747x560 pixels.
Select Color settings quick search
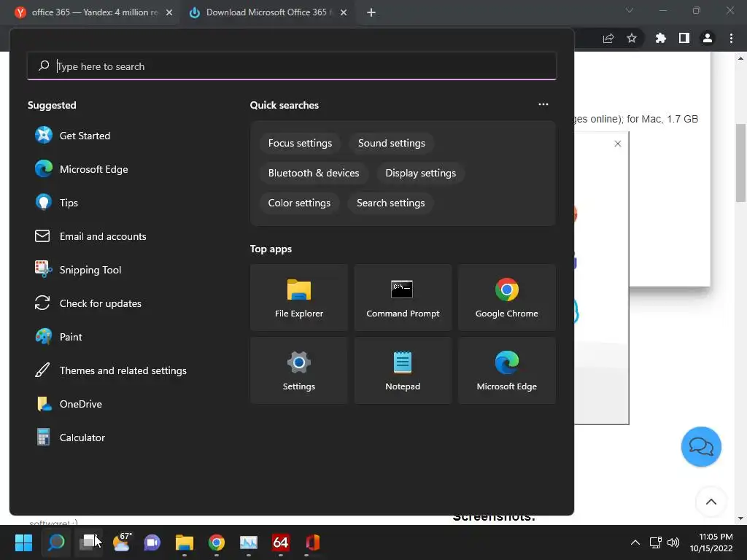tap(299, 203)
